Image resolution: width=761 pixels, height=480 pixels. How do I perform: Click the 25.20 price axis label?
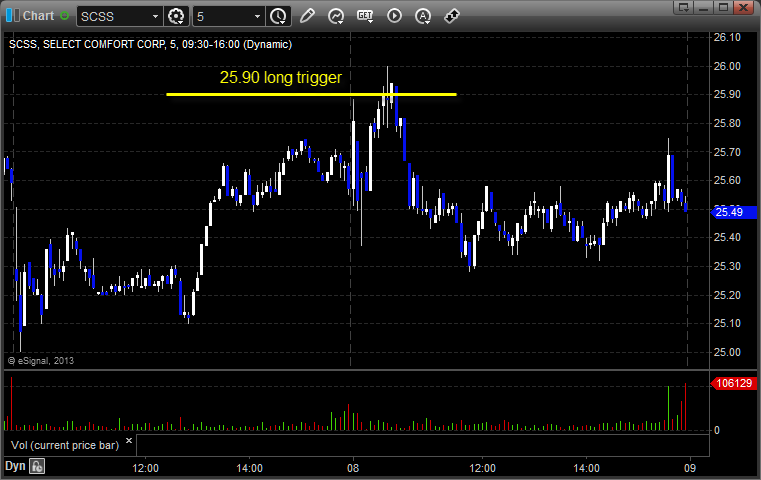727,295
